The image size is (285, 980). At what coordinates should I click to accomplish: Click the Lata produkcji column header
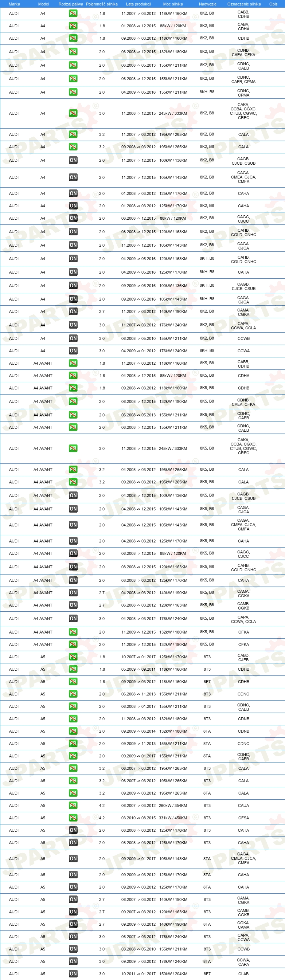click(138, 4)
